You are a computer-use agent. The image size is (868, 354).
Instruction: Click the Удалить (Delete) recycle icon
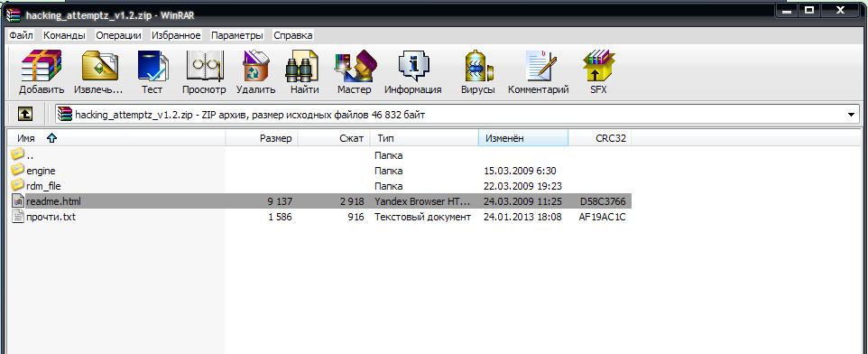tap(255, 66)
